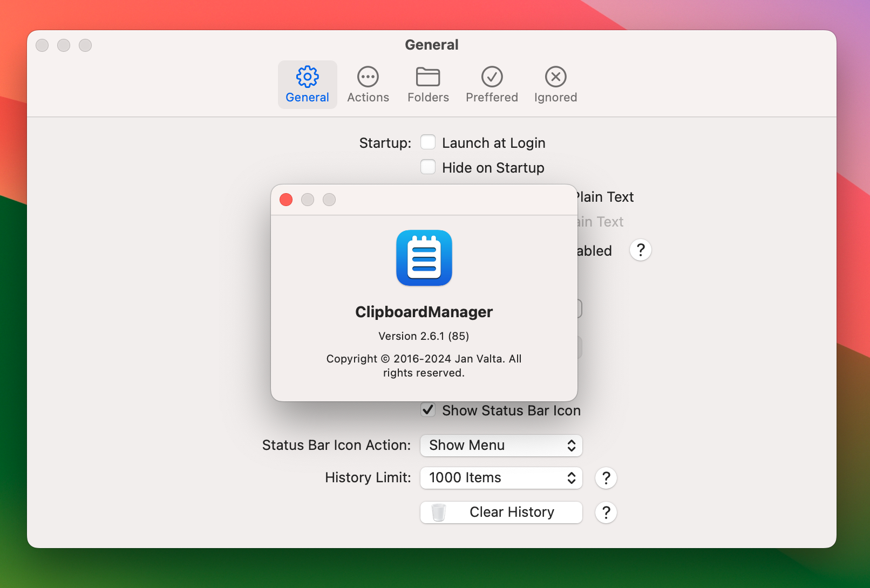Switch to the Preffered tab
The height and width of the screenshot is (588, 870).
(492, 85)
